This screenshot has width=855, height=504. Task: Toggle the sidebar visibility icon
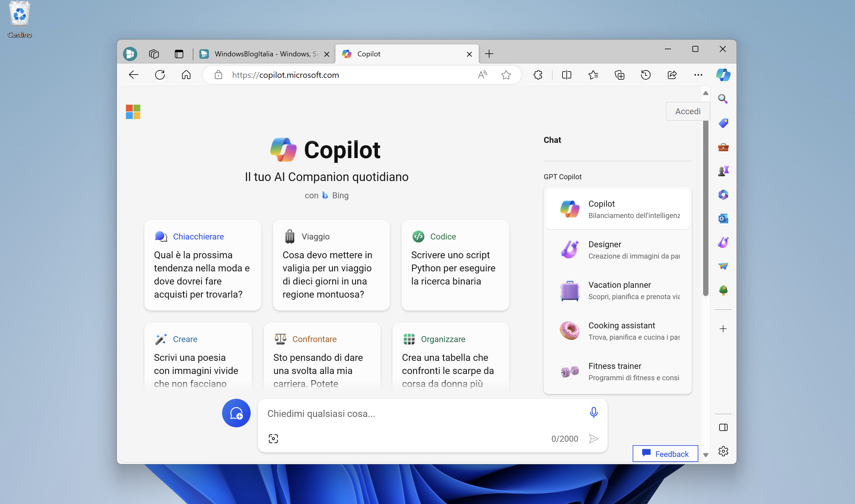point(723,427)
